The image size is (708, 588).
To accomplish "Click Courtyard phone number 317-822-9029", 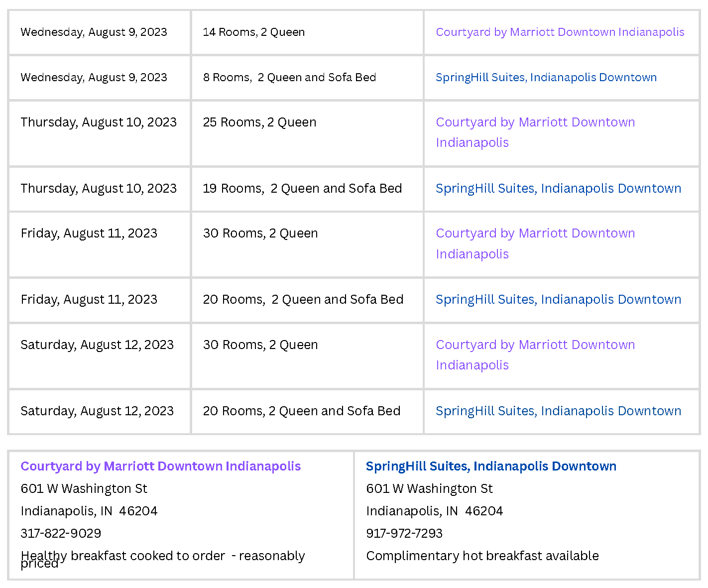I will tap(61, 534).
